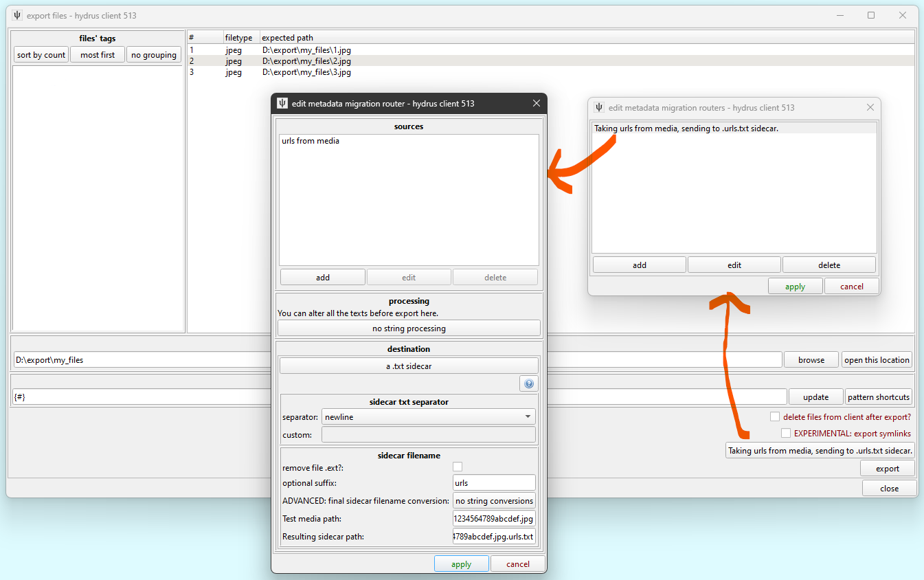Delete selected router in migration routers window
The image size is (924, 580).
829,265
